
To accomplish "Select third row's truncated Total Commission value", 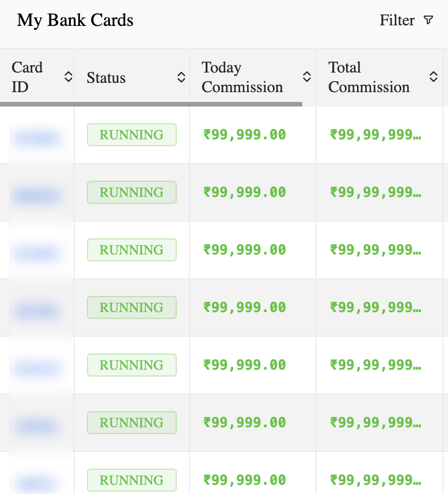I will coord(375,250).
